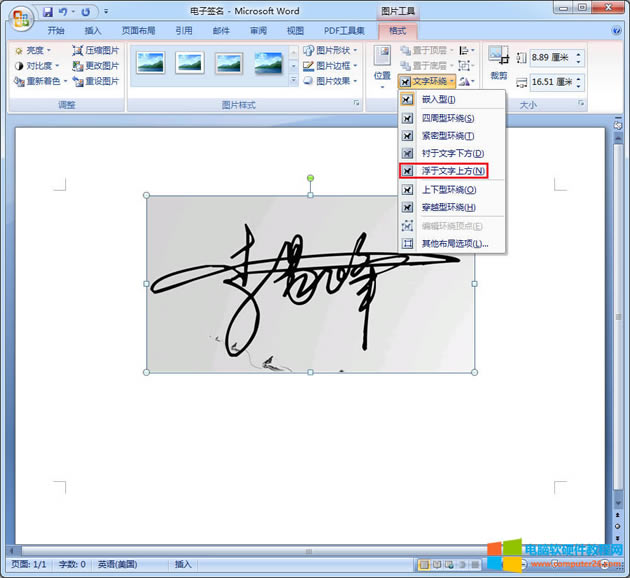Image resolution: width=630 pixels, height=578 pixels.
Task: Open the Office button menu
Action: [20, 18]
